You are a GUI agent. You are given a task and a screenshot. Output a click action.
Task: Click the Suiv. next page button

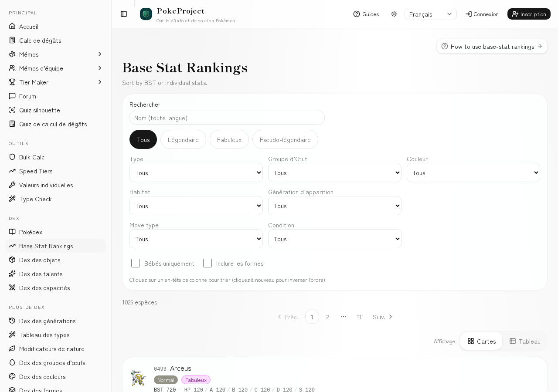click(x=383, y=317)
